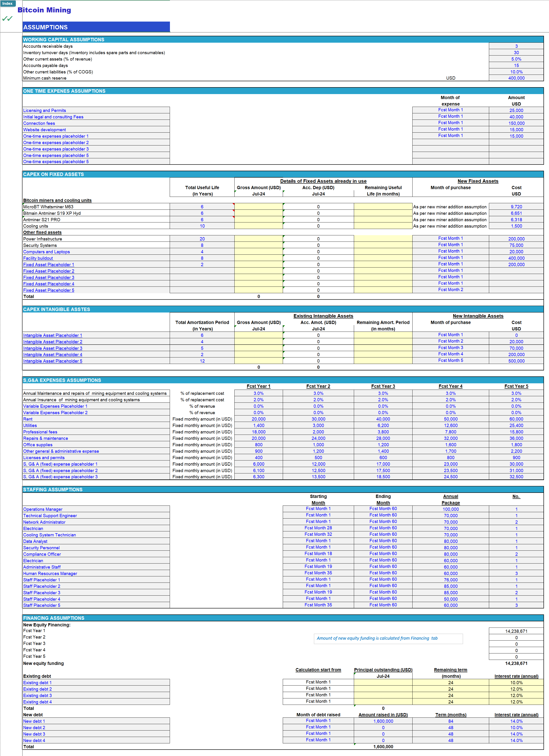Select Electrician starting month Fcst Month 28
Viewport: 549px width, 756px height.
[318, 528]
